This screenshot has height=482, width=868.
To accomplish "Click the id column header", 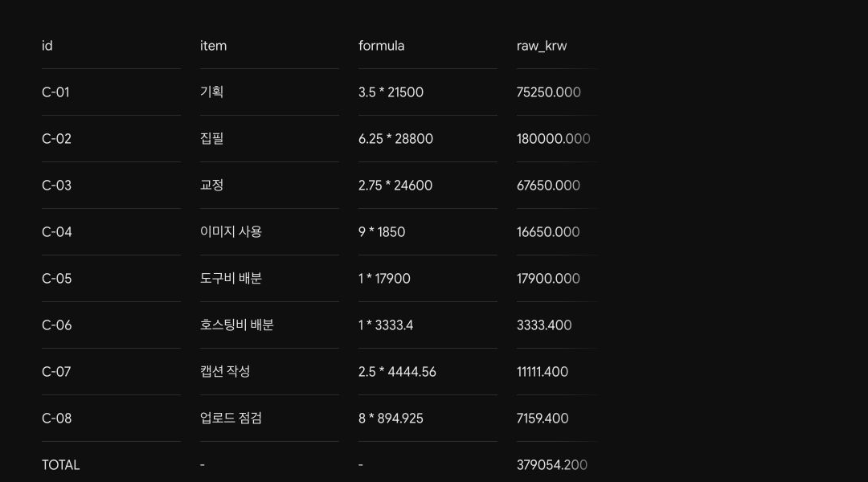I will coord(47,46).
